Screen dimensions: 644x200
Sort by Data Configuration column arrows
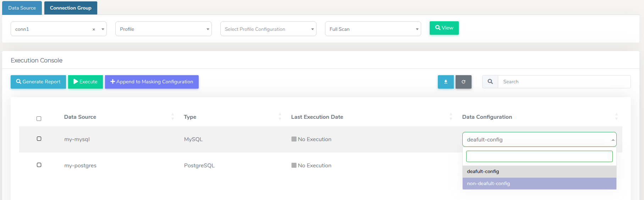(x=616, y=117)
